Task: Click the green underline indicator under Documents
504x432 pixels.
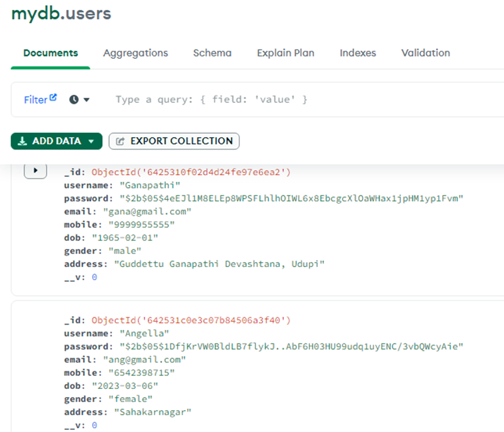Action: pos(50,66)
